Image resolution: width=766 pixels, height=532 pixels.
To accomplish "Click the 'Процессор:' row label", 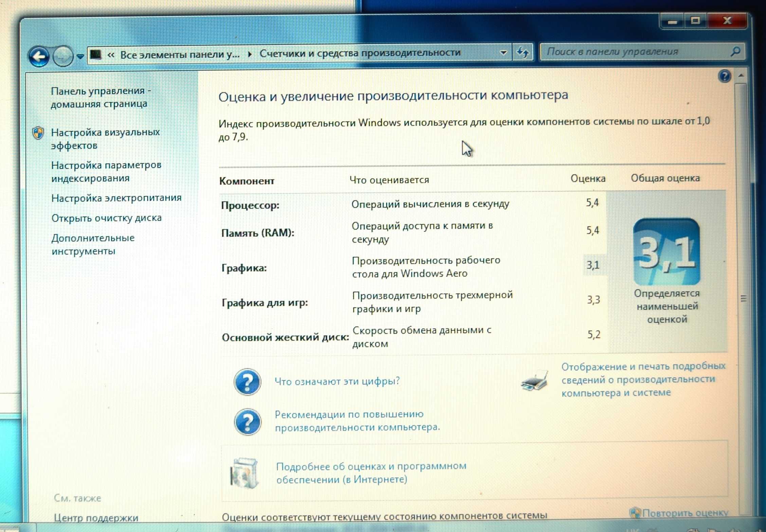I will (x=250, y=205).
